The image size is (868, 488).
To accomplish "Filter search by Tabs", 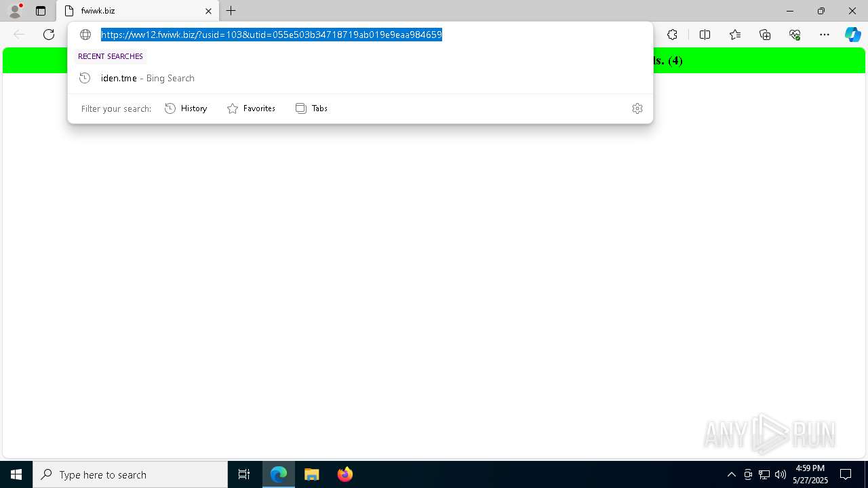I will 311,108.
